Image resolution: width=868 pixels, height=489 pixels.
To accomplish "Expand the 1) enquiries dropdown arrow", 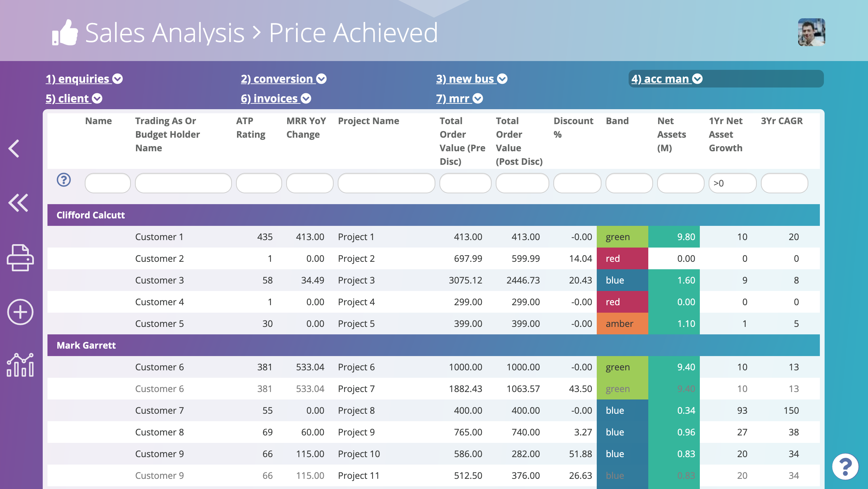I will click(118, 79).
